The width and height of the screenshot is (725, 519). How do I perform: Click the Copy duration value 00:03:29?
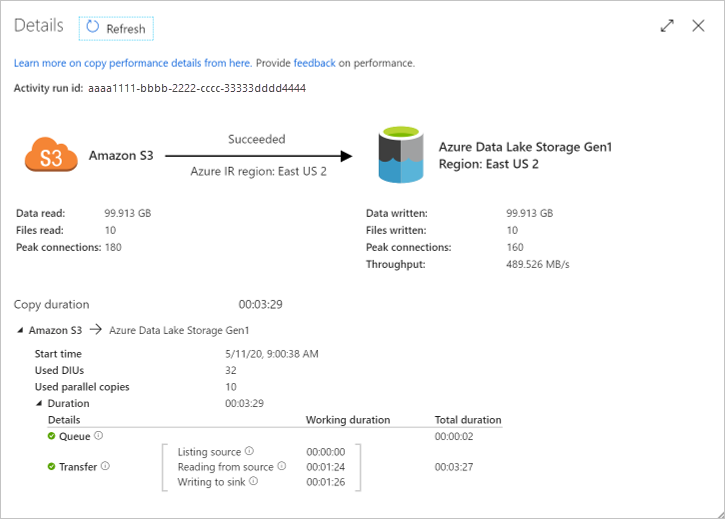click(260, 304)
